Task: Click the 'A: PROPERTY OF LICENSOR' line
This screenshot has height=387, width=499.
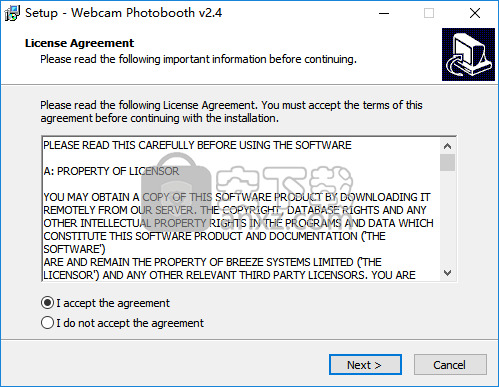Action: click(x=111, y=171)
